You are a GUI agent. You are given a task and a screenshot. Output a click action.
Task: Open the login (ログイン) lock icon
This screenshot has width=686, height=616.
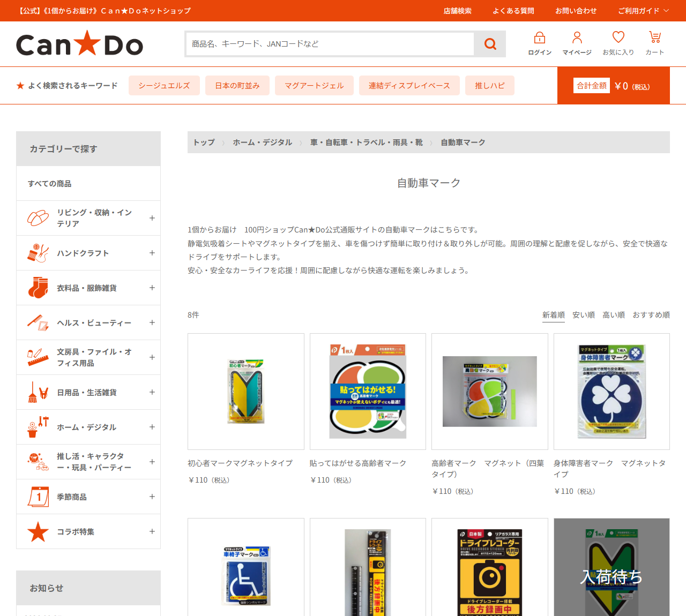[540, 37]
